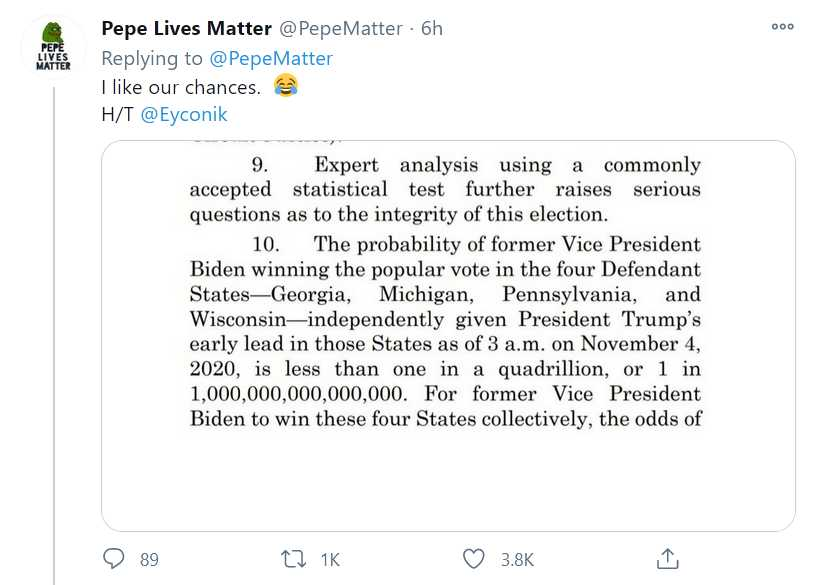Click the "H/T" text in the tweet

[x=117, y=114]
